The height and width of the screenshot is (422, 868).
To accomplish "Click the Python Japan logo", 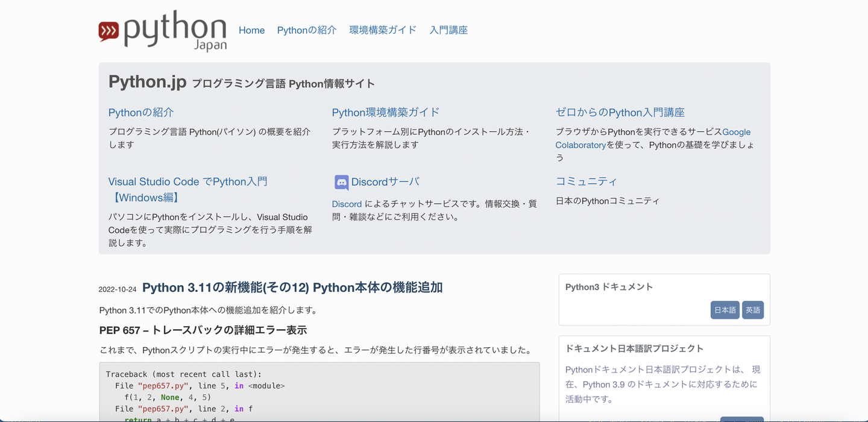I will click(163, 30).
